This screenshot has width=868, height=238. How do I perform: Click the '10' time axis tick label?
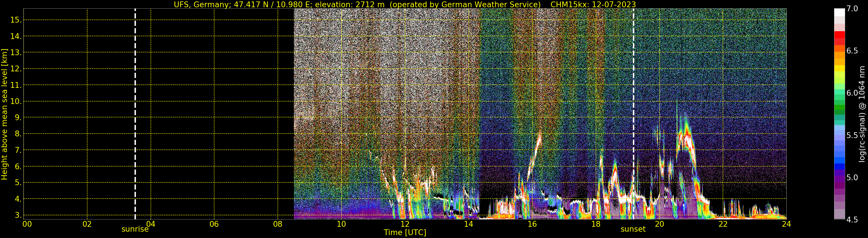341,224
